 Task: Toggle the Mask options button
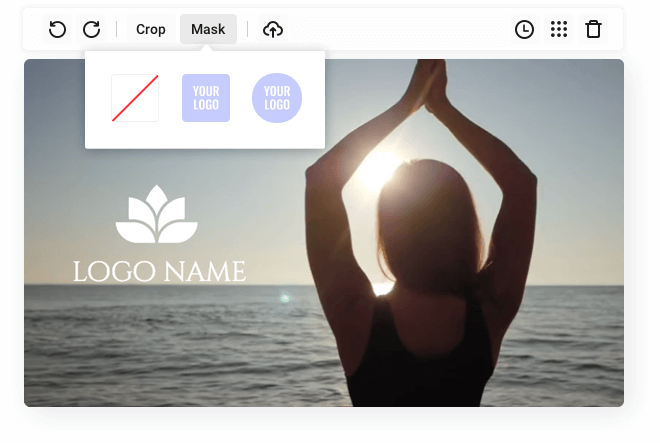click(x=208, y=29)
